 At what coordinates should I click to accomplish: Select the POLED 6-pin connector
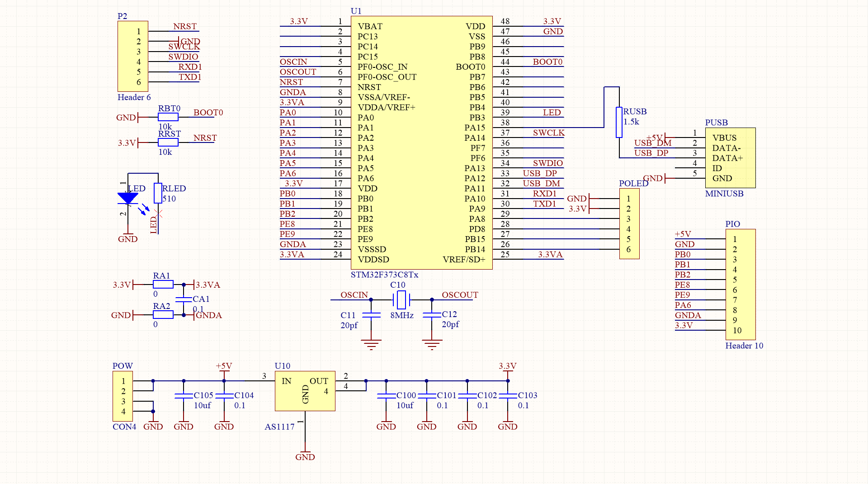[x=629, y=223]
